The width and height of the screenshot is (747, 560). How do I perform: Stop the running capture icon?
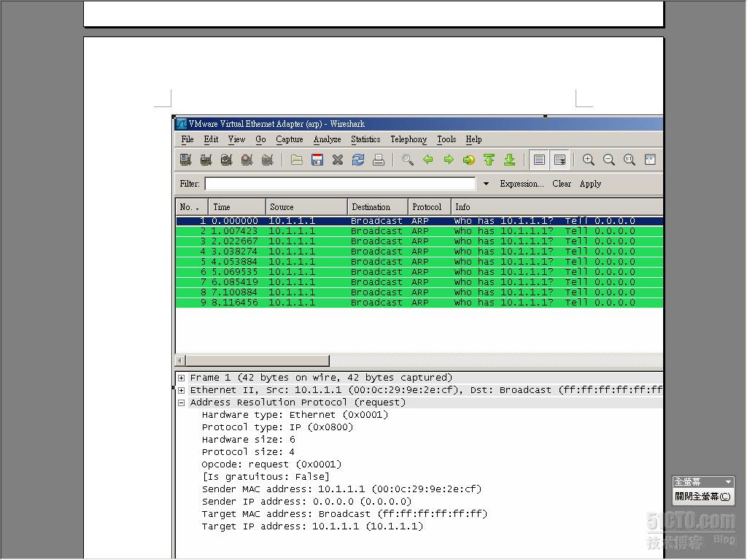(x=247, y=160)
